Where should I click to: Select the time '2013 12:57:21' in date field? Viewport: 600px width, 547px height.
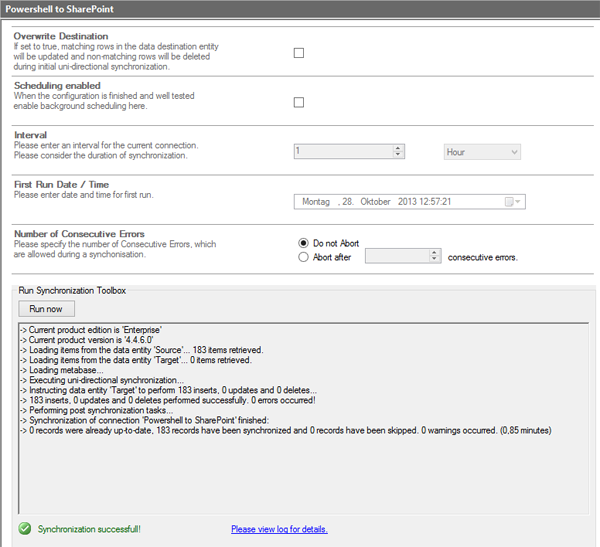click(424, 202)
